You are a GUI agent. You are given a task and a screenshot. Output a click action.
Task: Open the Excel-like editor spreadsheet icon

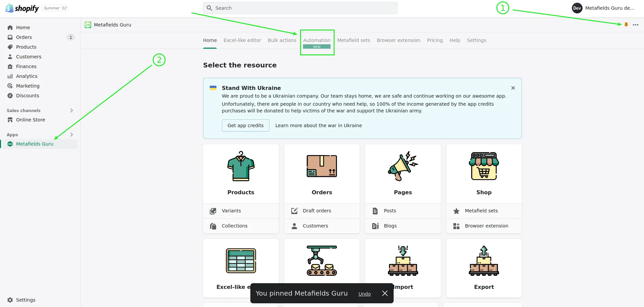(241, 261)
